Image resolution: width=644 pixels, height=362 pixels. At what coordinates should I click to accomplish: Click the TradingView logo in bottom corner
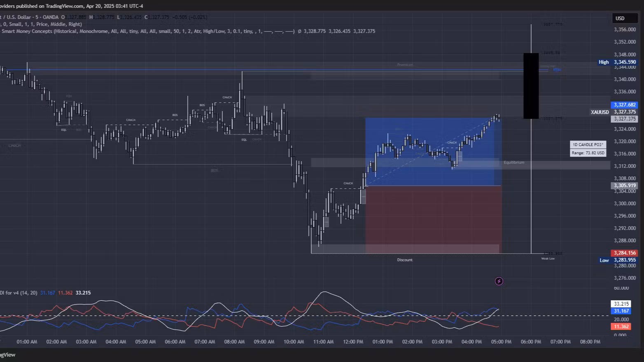point(7,355)
